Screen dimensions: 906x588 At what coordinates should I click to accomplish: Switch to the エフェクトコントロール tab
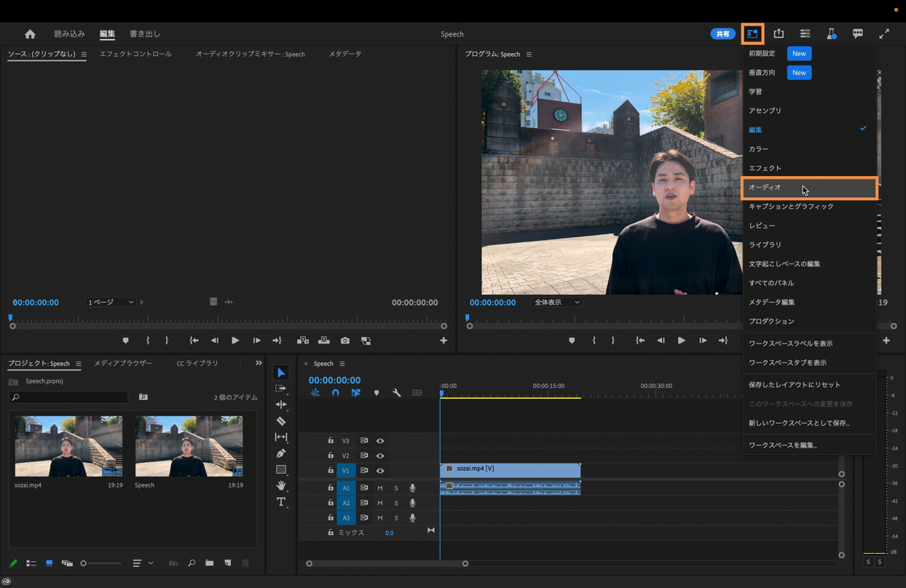[x=135, y=54]
